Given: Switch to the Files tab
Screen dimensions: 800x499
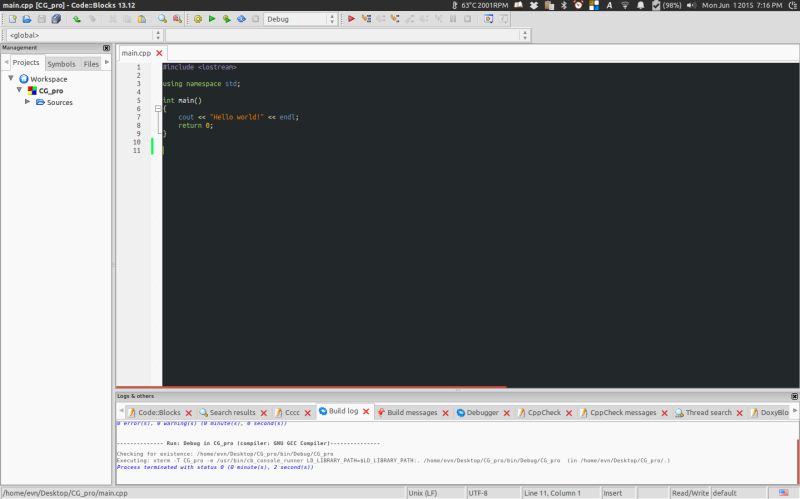Looking at the screenshot, I should click(91, 64).
